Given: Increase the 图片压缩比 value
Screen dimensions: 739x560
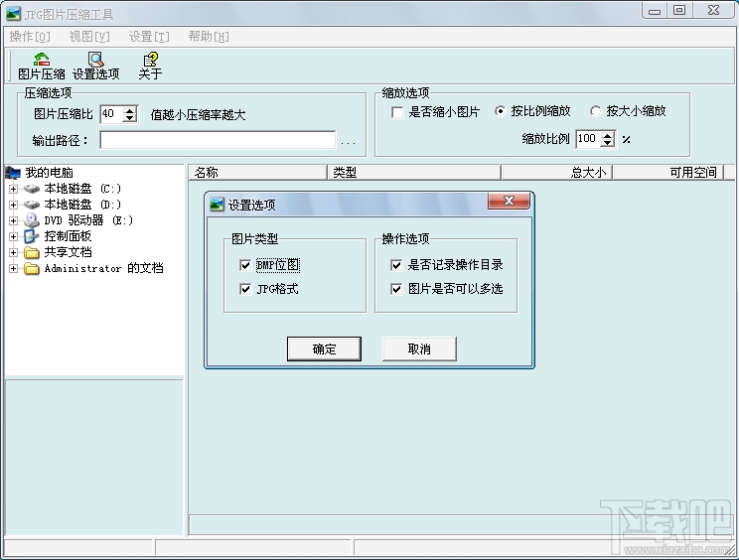Looking at the screenshot, I should click(129, 110).
